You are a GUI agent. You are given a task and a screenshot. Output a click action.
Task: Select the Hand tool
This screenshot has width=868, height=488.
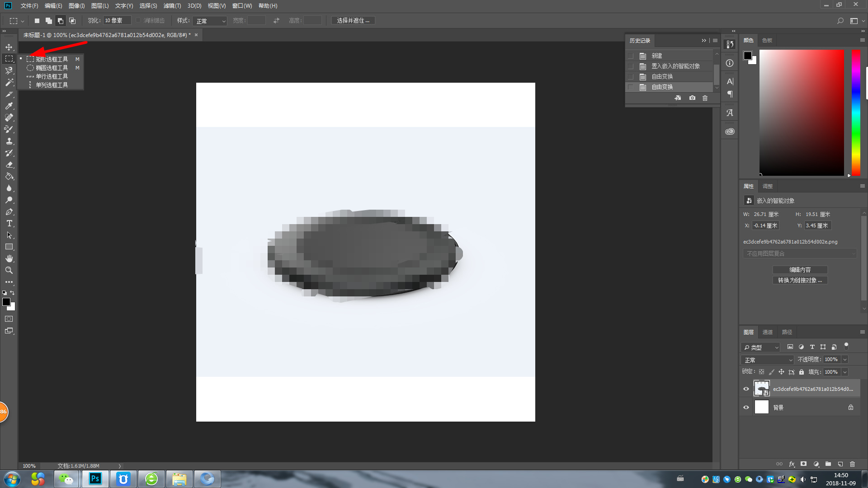point(9,258)
